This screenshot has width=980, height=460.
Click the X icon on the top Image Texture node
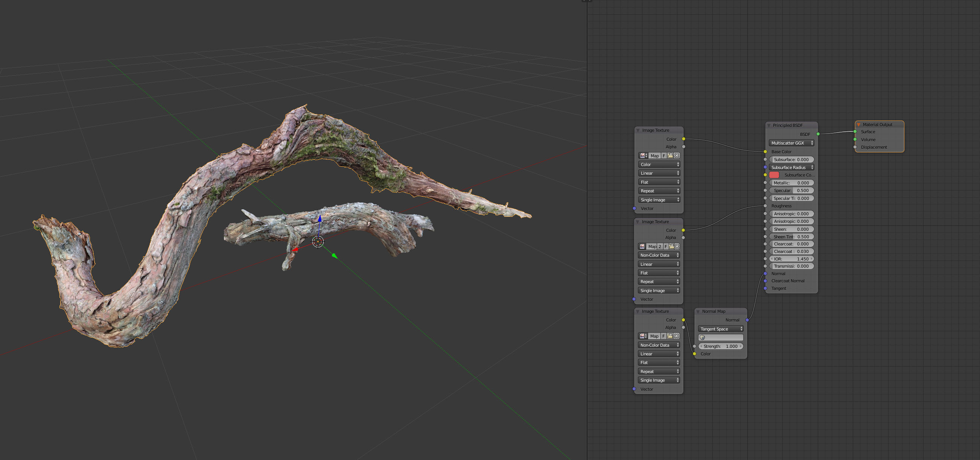677,155
